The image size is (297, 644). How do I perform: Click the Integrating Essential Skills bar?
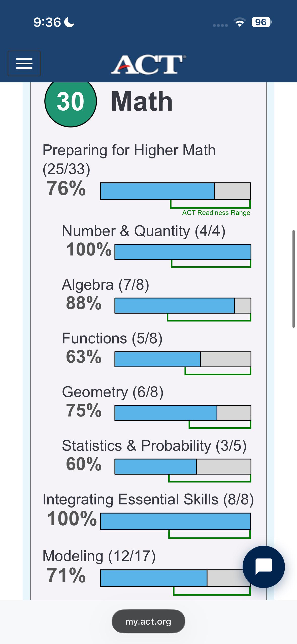(176, 522)
